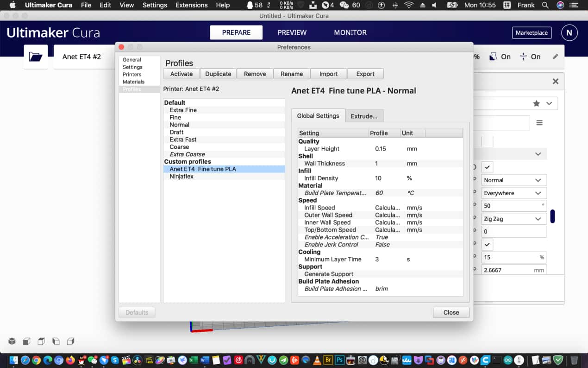The image size is (588, 368).
Task: Click the pencil edit icon in print settings bar
Action: click(x=556, y=57)
